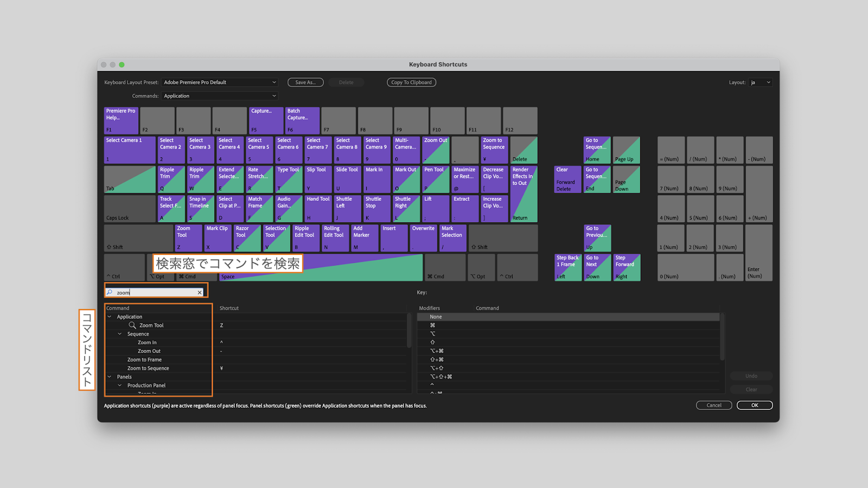Click the Clear button below Undo
Image resolution: width=868 pixels, height=488 pixels.
click(751, 389)
